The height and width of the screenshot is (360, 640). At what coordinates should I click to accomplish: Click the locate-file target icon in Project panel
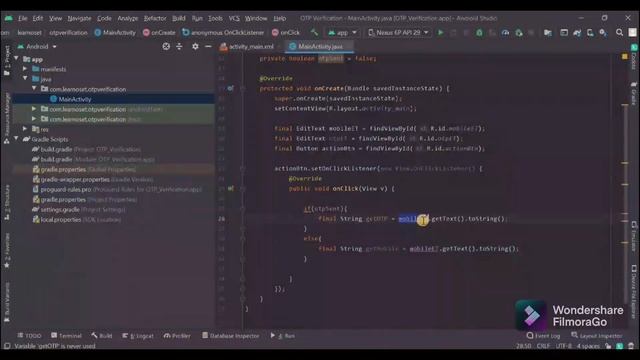coord(166,47)
